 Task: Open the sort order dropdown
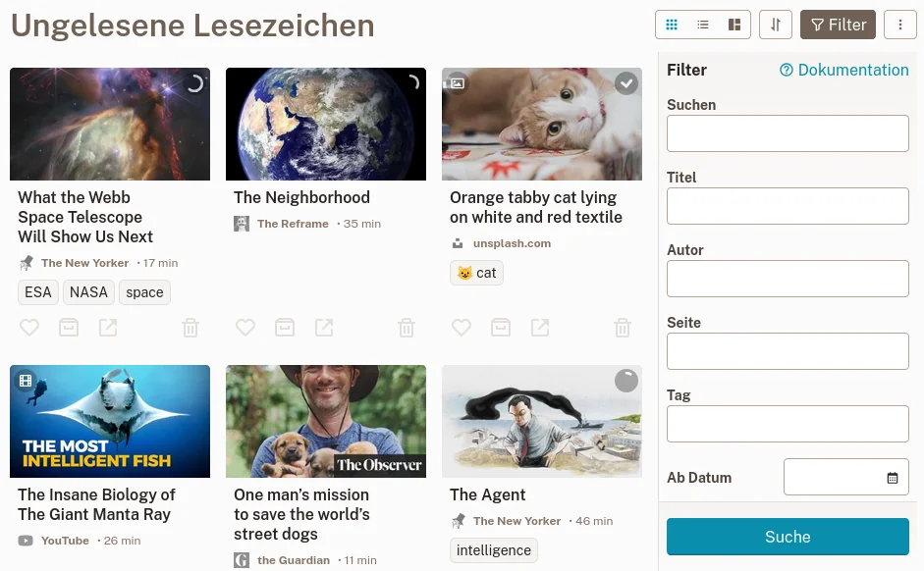[x=776, y=25]
